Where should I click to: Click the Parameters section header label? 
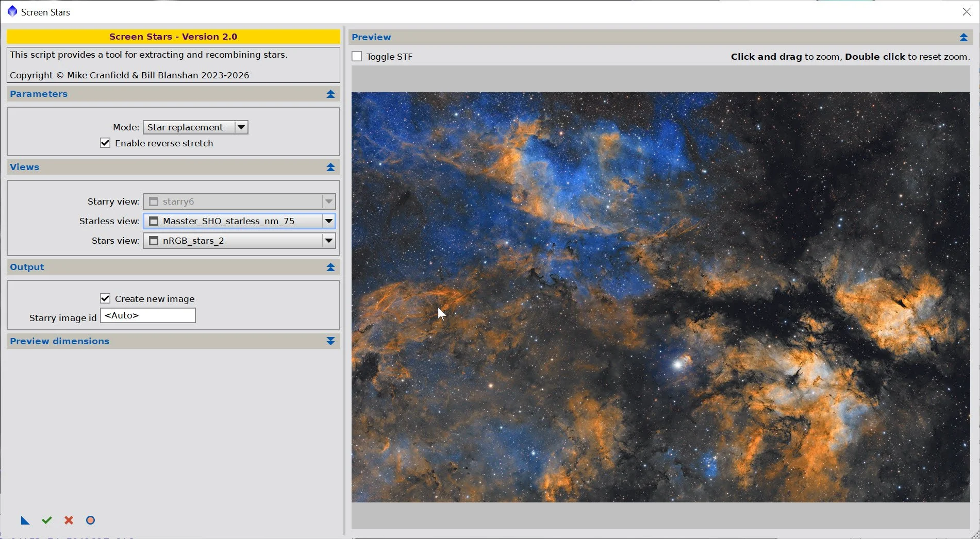(39, 94)
